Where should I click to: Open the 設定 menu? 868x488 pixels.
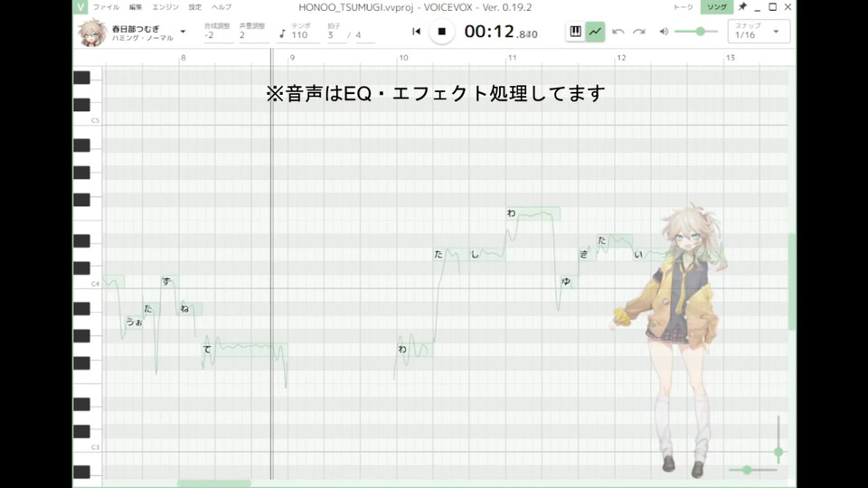(195, 7)
